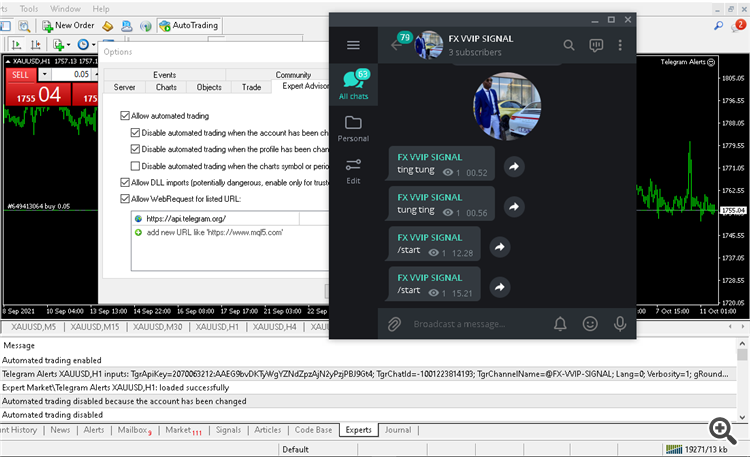Toggle silent broadcast bell icon

[x=560, y=324]
